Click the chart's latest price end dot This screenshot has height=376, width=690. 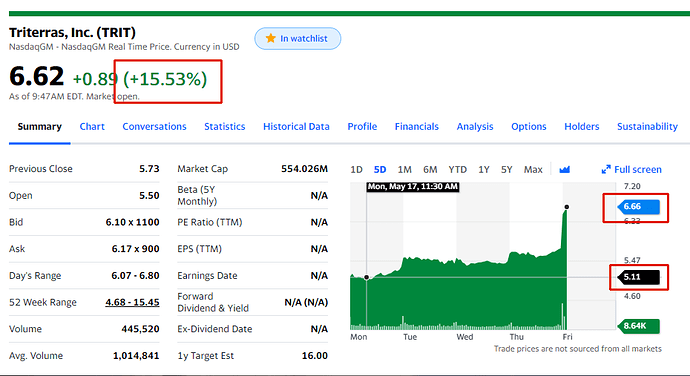[x=567, y=207]
